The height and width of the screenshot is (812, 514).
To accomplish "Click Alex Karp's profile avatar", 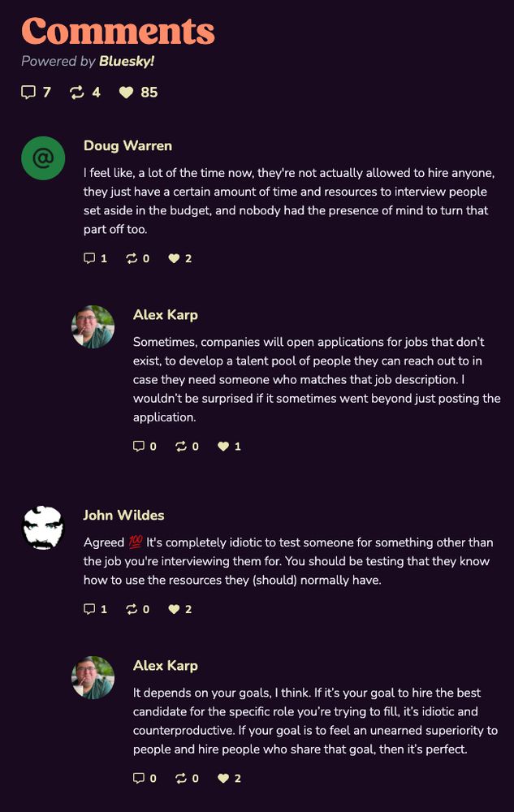I will (93, 326).
